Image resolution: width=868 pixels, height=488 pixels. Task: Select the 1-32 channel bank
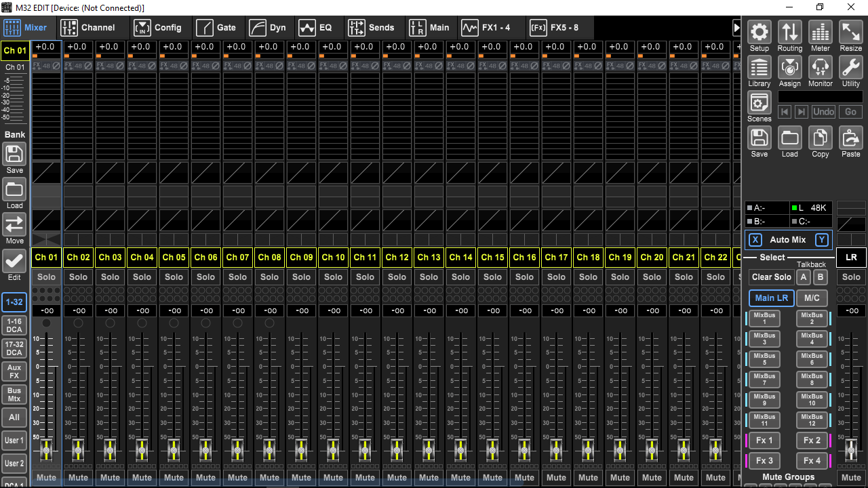click(14, 302)
